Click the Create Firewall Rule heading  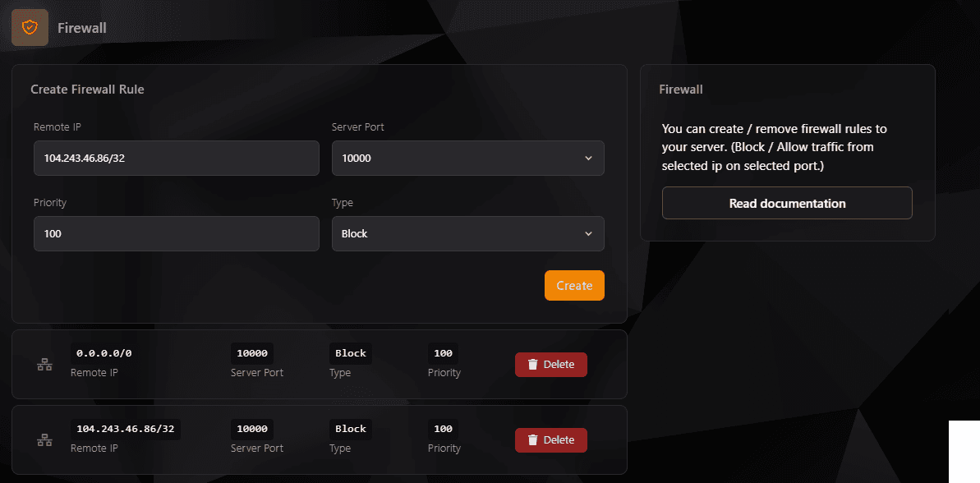[88, 90]
